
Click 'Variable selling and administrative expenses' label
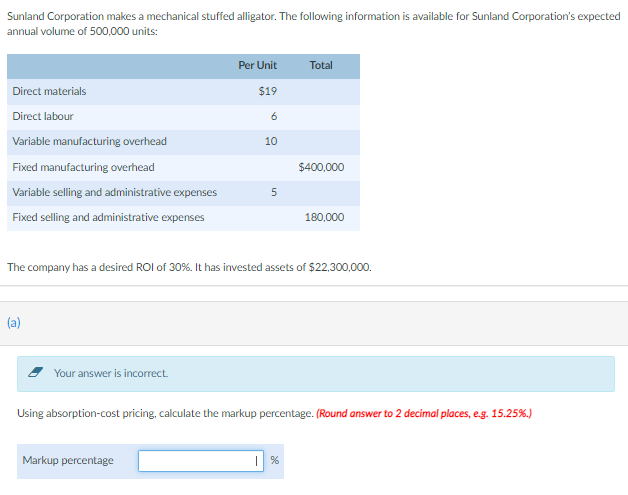tap(115, 192)
